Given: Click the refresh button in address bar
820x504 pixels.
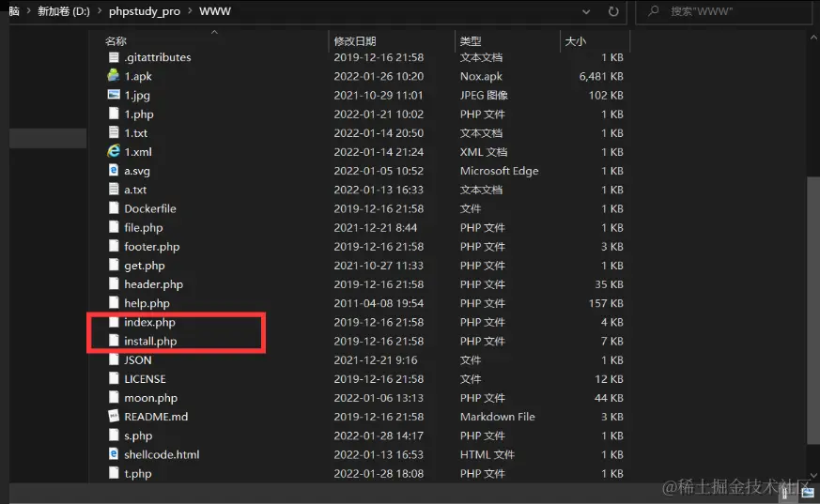Looking at the screenshot, I should point(613,11).
